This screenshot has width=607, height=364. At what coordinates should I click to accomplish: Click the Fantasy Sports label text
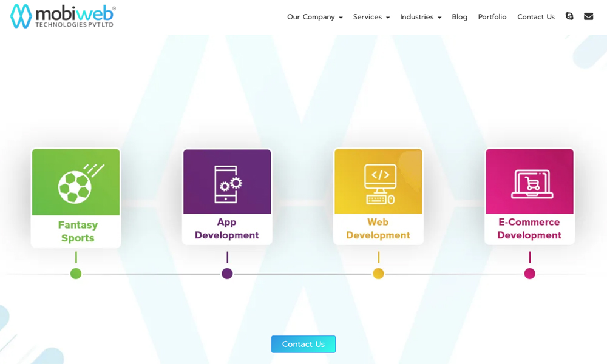[x=78, y=231]
